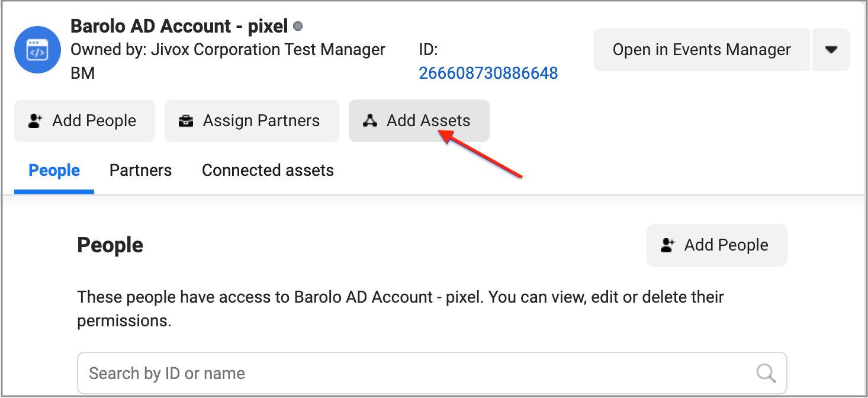Click the gray status dot beside pixel name
Image resolution: width=868 pixels, height=398 pixels.
(298, 26)
